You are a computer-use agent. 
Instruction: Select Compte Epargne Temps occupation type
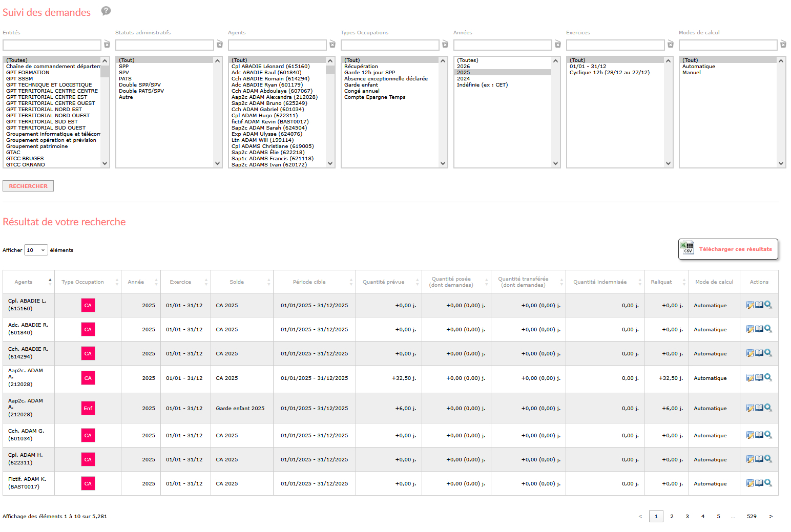(x=390, y=97)
